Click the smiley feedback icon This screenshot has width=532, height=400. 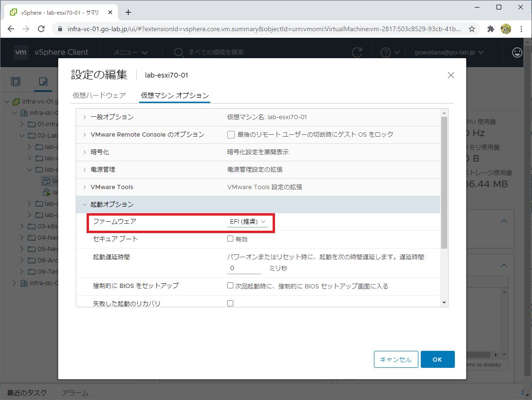pos(517,52)
